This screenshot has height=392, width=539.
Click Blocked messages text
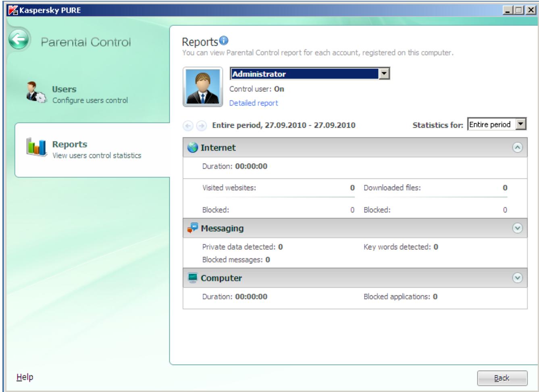(x=236, y=260)
